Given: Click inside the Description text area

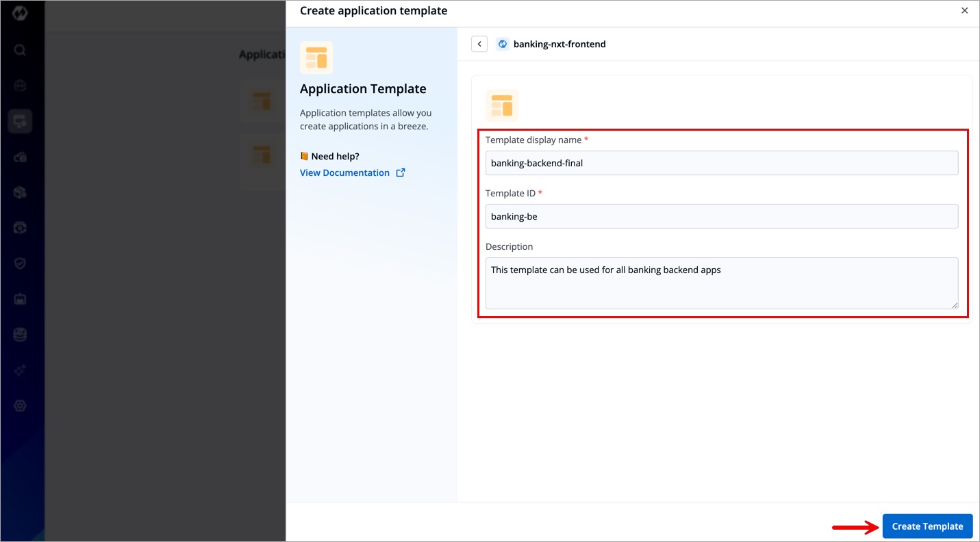Looking at the screenshot, I should 721,283.
